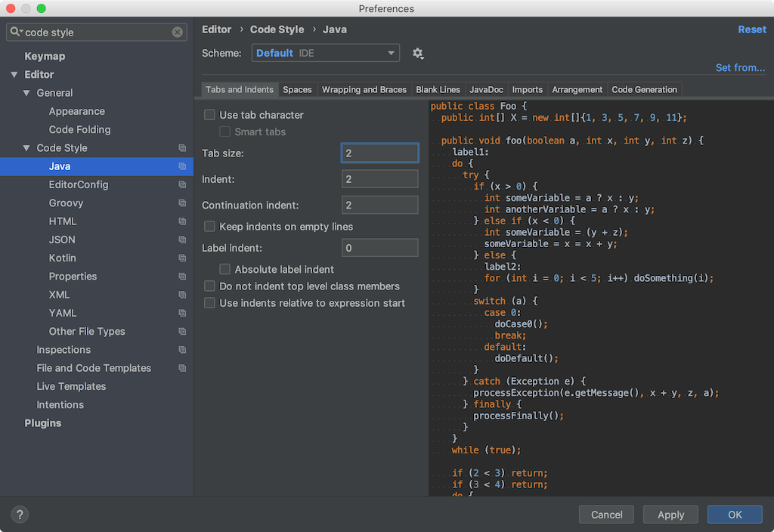This screenshot has height=532, width=774.
Task: Click the copy settings icon beside HTML
Action: tap(181, 221)
